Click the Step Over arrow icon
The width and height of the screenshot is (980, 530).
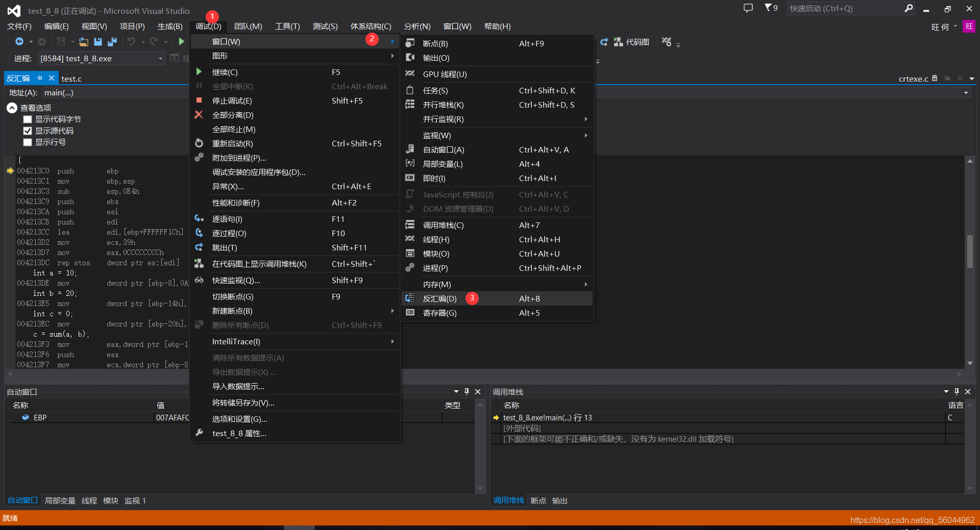pyautogui.click(x=199, y=233)
